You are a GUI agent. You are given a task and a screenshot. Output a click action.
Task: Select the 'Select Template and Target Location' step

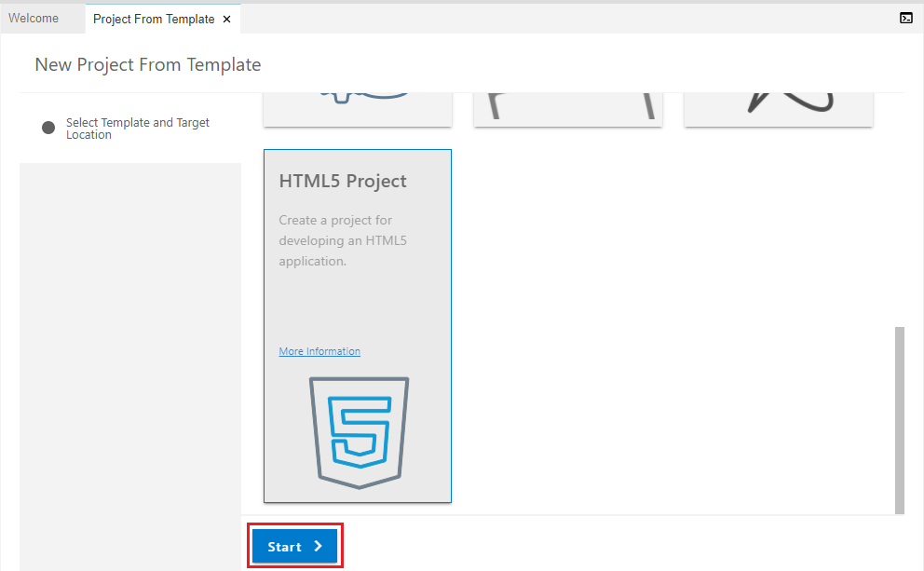[x=137, y=129]
